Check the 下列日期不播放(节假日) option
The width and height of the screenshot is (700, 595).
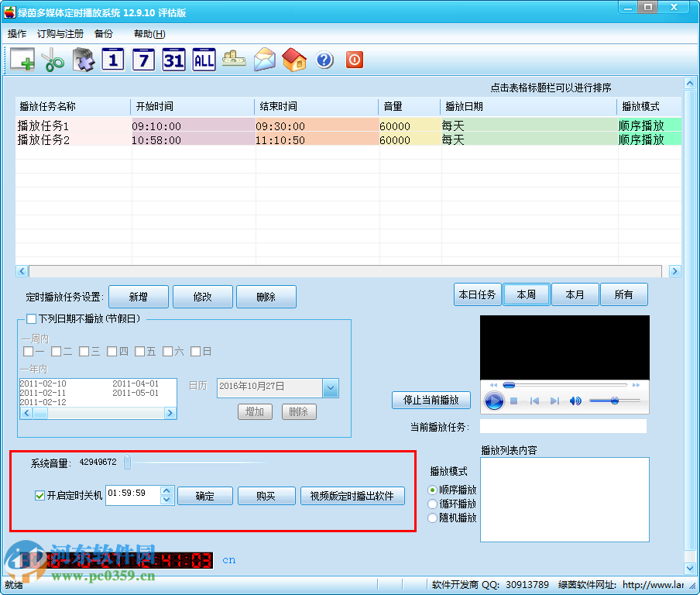32,318
